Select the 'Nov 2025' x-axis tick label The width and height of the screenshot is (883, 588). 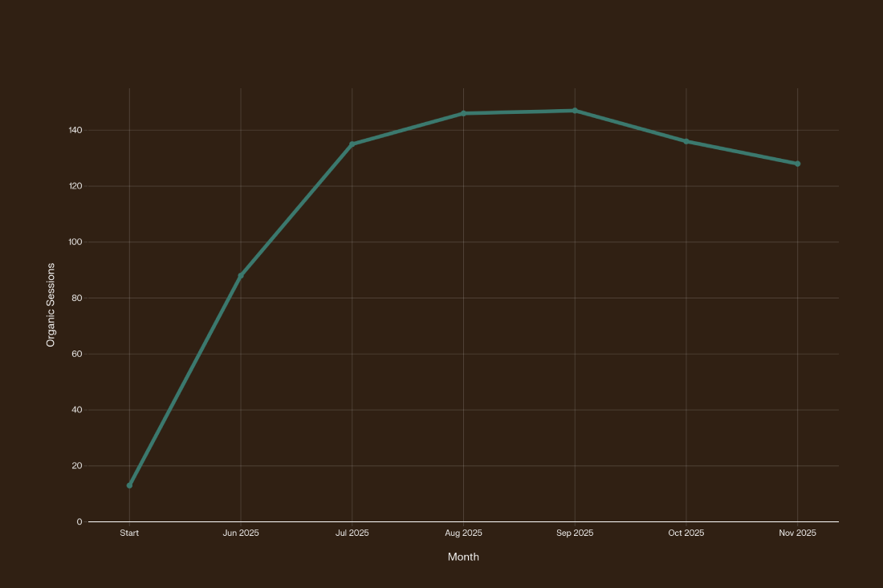(x=797, y=533)
